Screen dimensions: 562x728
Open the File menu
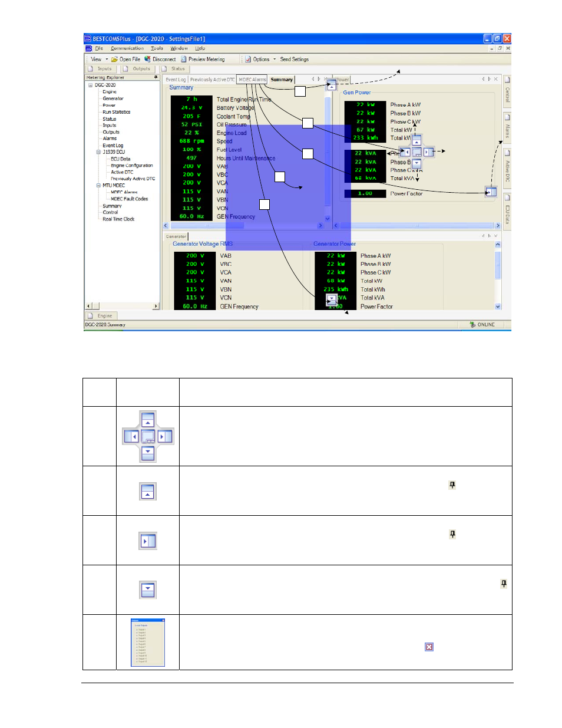[99, 48]
